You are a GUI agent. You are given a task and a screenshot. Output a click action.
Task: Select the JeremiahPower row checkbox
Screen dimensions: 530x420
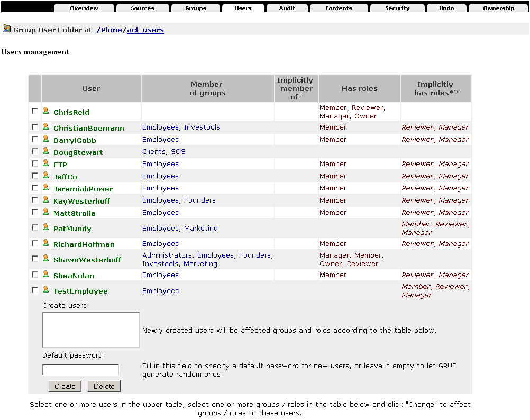[35, 188]
